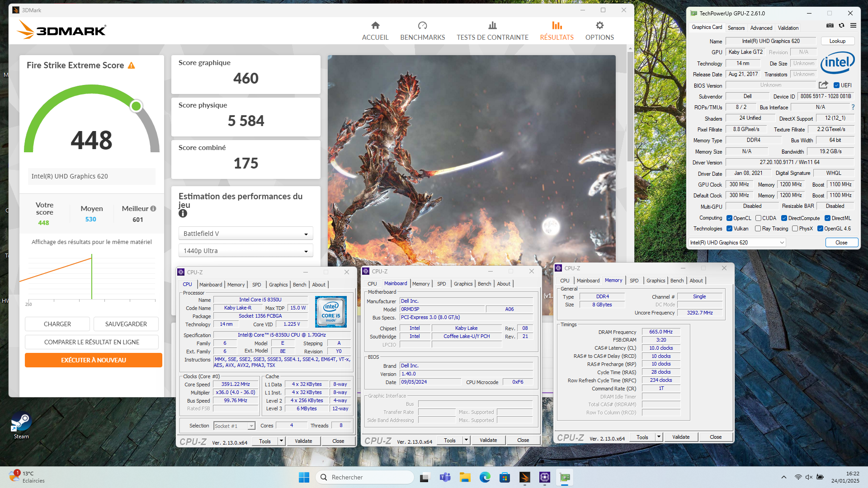The height and width of the screenshot is (488, 868).
Task: Toggle CUDA checkbox in GPU-Z
Action: pos(758,218)
